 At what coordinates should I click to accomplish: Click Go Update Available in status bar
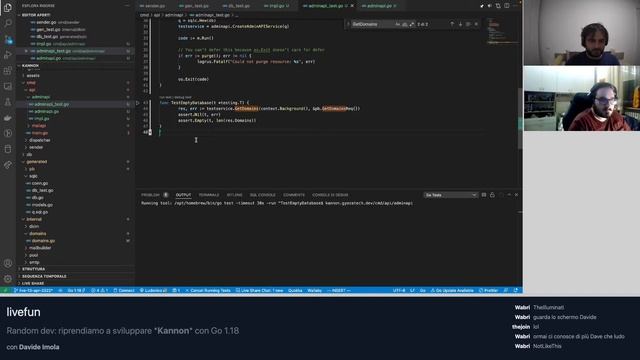[x=452, y=290]
